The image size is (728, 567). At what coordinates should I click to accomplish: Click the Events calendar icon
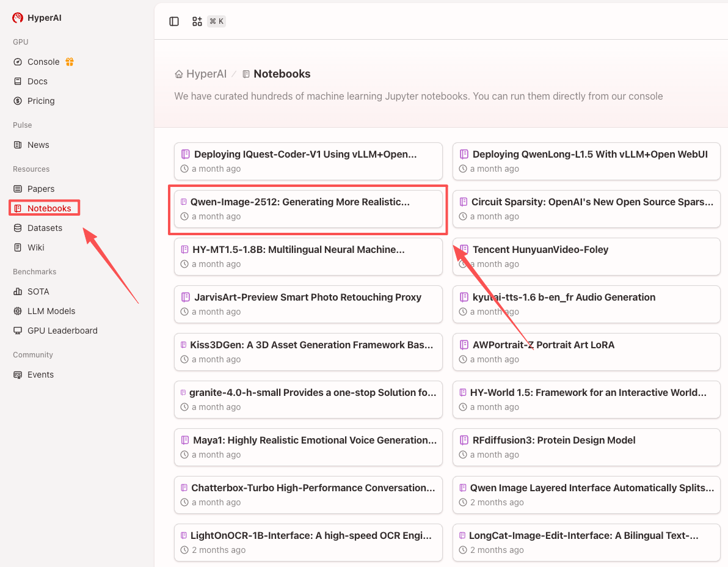pos(18,375)
